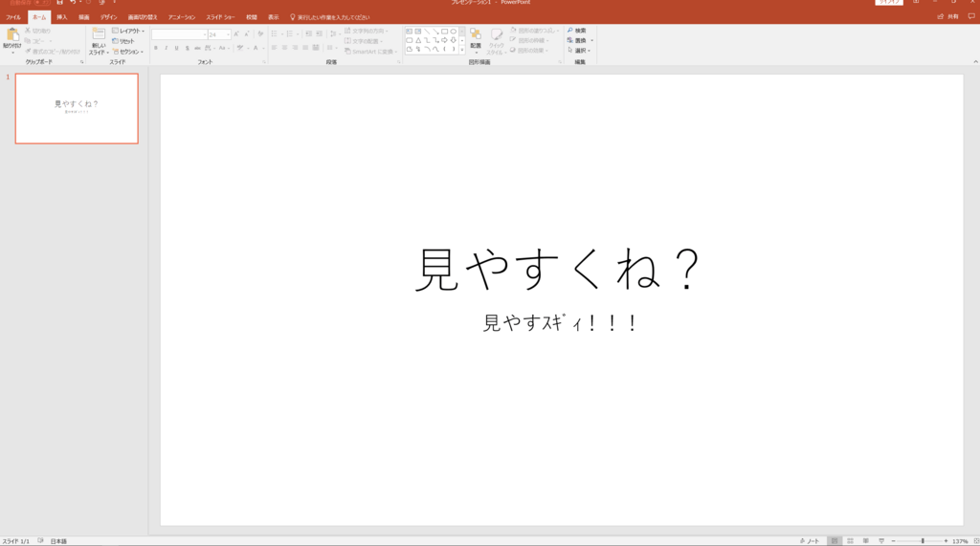
Task: Clear all formatting eraser icon
Action: point(260,34)
